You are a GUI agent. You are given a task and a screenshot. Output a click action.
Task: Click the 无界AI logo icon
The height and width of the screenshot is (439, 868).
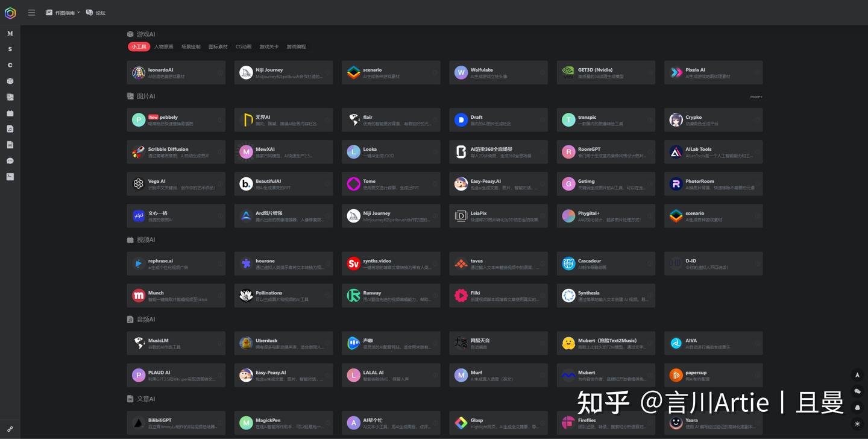tap(246, 120)
